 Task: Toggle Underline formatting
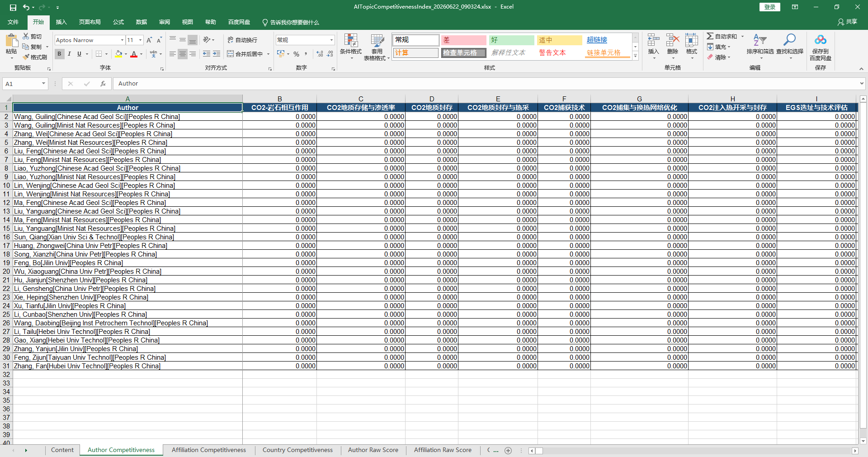[79, 54]
